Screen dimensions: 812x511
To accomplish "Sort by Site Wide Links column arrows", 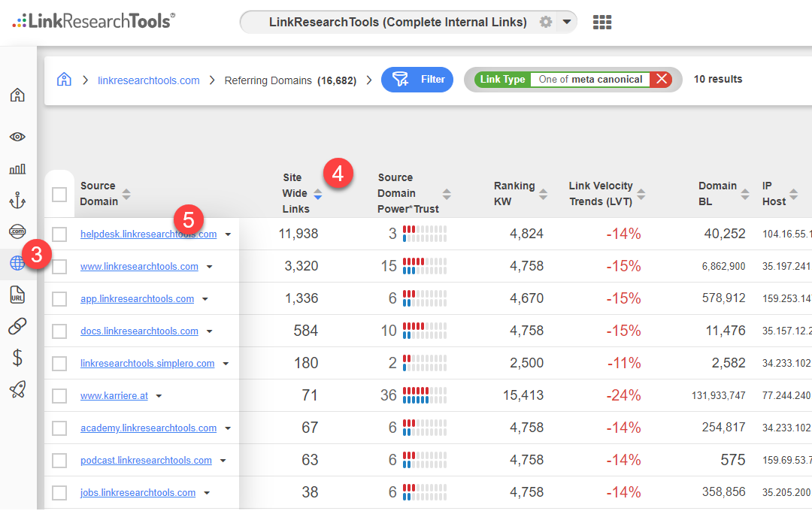I will click(317, 194).
